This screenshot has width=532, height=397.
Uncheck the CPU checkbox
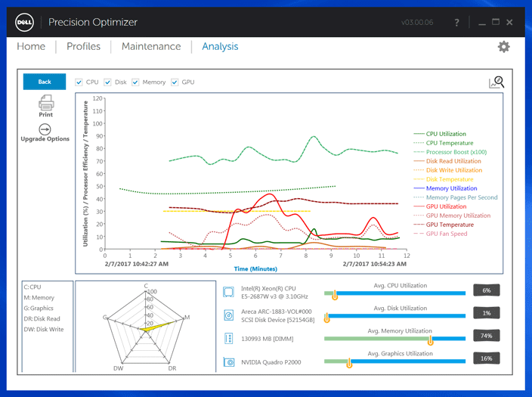(x=79, y=82)
